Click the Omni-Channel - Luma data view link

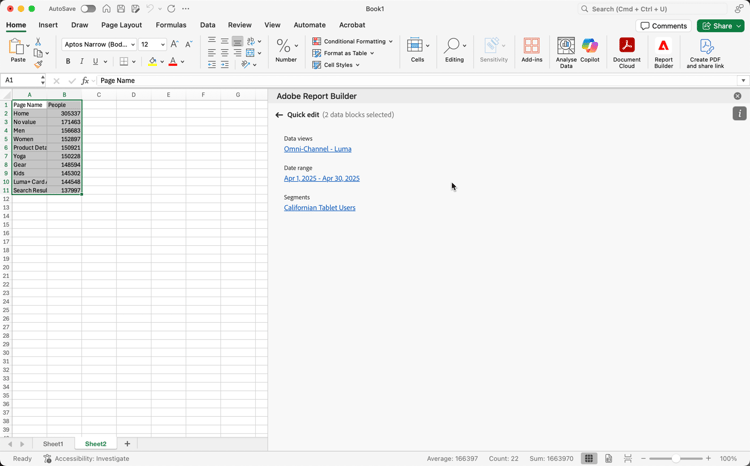point(318,149)
